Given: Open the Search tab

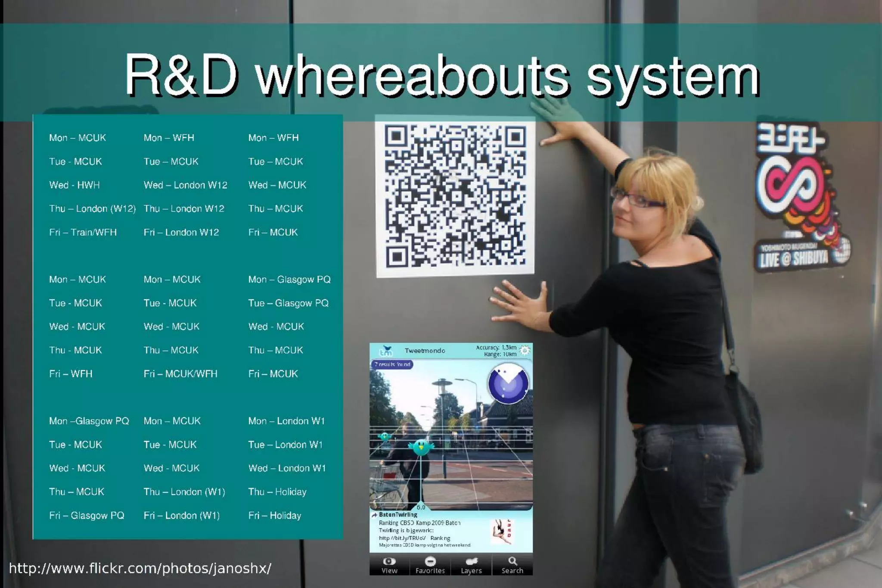Looking at the screenshot, I should click(x=512, y=565).
